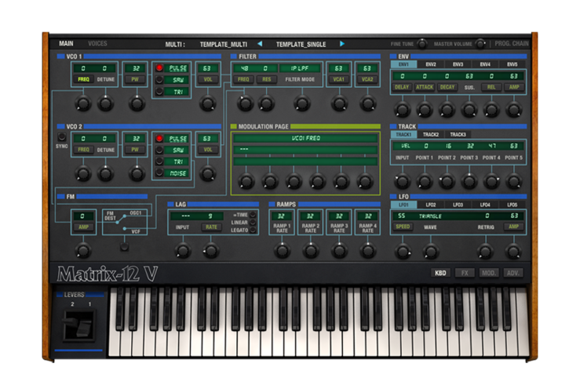This screenshot has height=392, width=580.
Task: Open the filter mode 1P LPF display
Action: click(x=300, y=68)
